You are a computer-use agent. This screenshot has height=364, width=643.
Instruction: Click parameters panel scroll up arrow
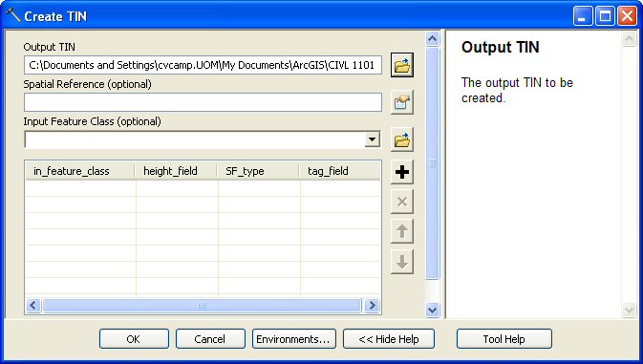click(432, 38)
